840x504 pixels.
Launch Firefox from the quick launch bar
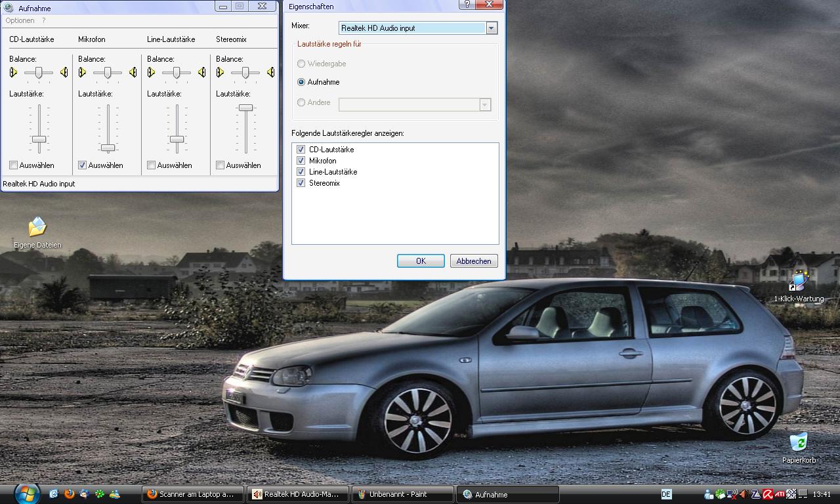tap(69, 494)
